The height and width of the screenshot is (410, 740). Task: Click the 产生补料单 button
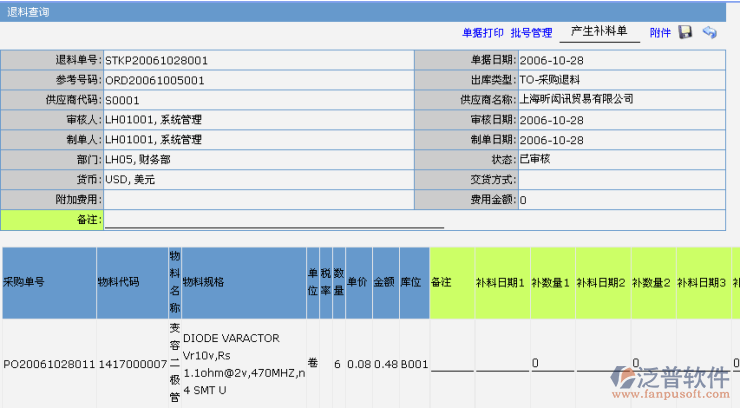[x=599, y=32]
